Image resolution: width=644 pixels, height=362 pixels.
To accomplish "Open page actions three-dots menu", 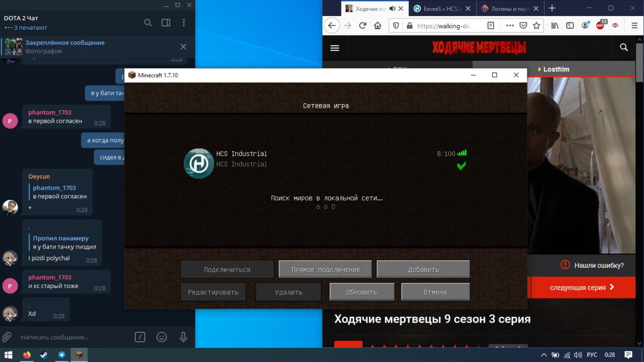I will [510, 26].
